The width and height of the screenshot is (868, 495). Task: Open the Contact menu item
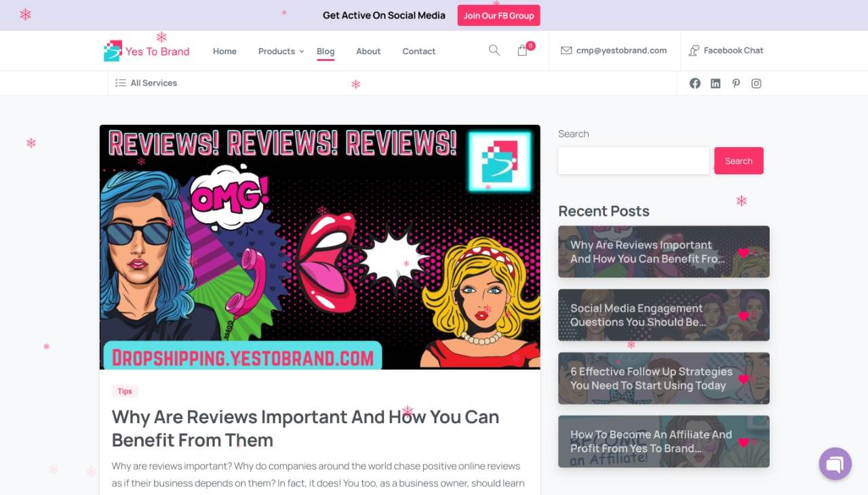coord(419,51)
